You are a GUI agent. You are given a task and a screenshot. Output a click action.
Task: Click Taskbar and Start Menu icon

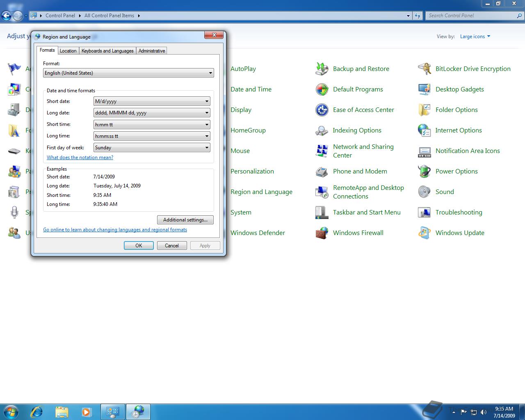coord(322,212)
